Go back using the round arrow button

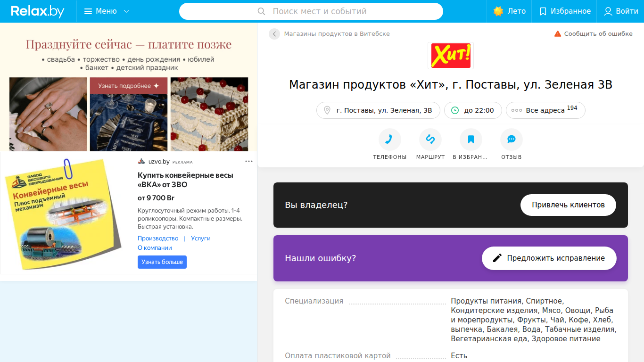(274, 34)
